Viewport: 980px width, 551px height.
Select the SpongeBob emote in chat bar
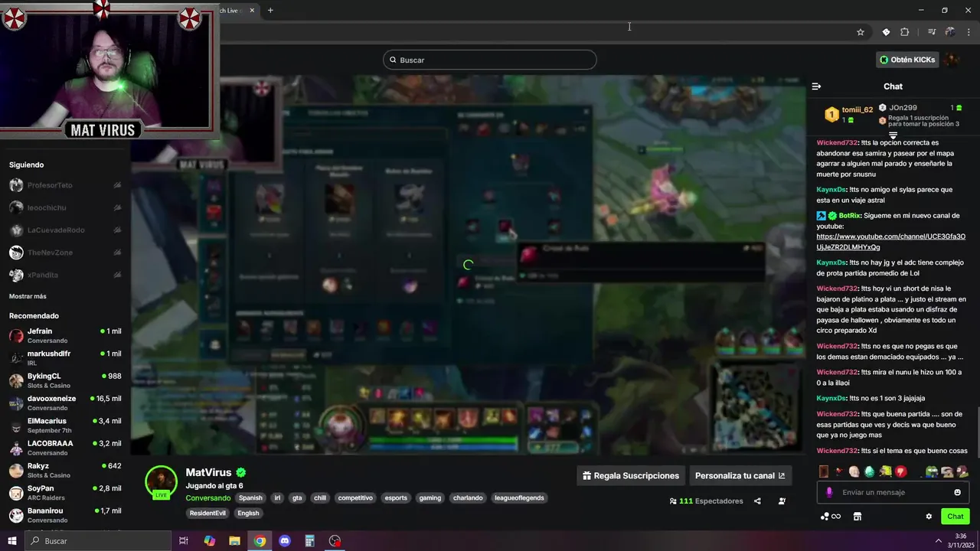886,471
